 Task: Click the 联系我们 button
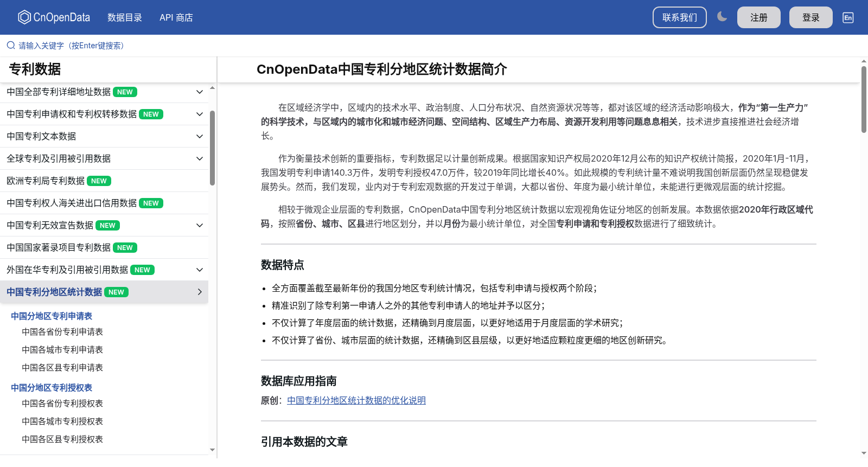click(x=680, y=17)
